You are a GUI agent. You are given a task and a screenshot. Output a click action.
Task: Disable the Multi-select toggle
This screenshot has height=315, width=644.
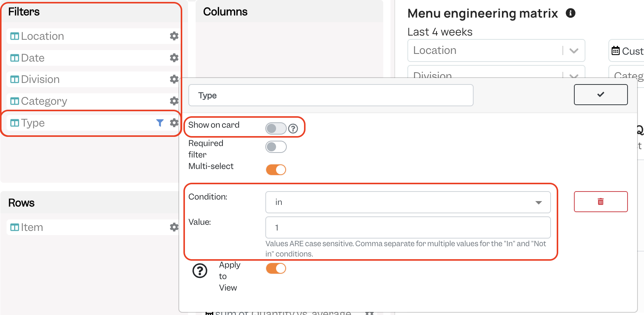276,170
